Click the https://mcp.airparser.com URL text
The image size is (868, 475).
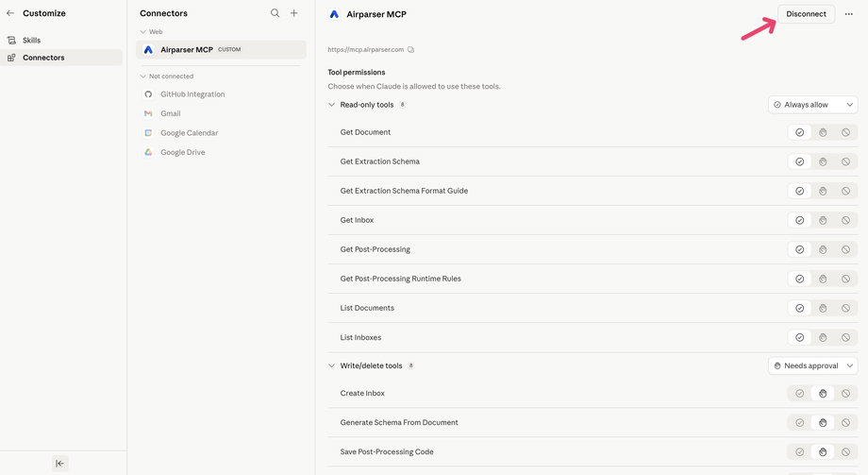(366, 50)
